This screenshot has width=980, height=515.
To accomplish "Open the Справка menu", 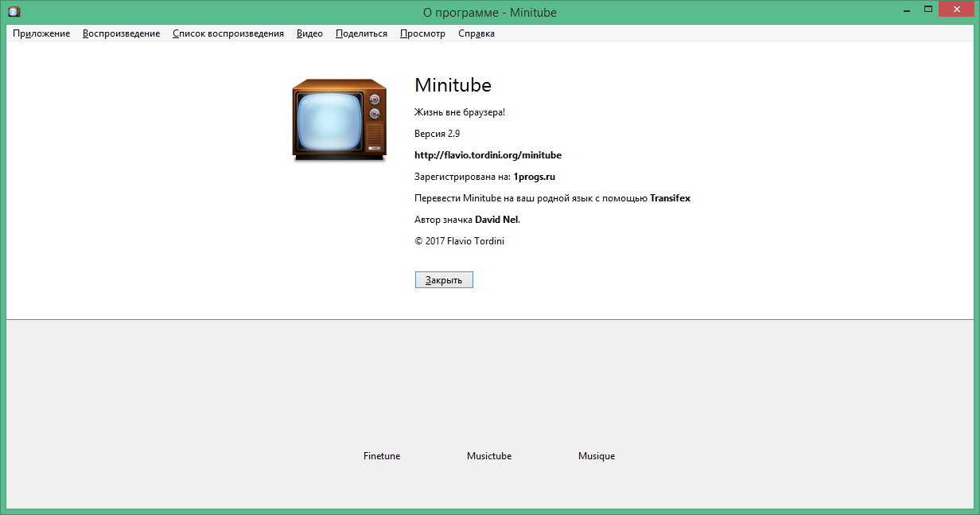I will point(476,33).
